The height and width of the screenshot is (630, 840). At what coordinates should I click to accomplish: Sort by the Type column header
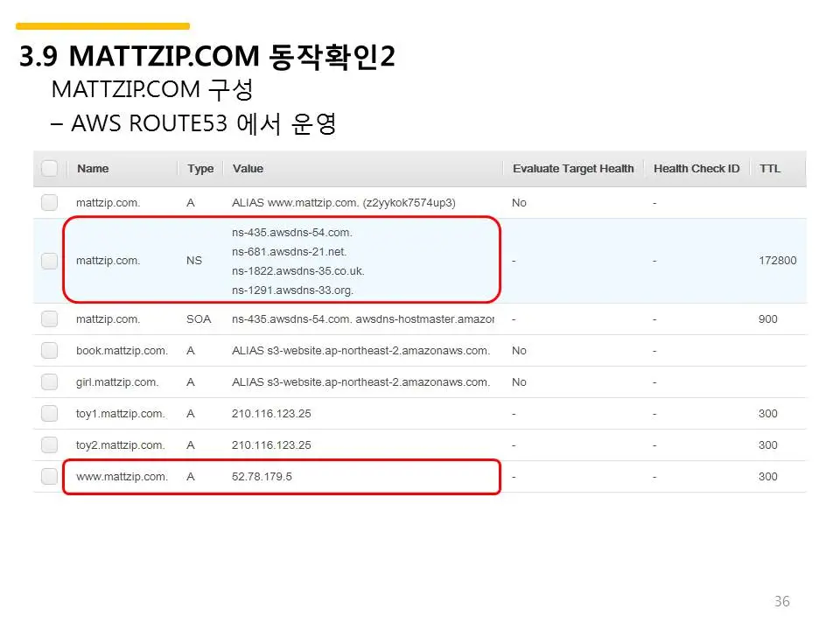click(200, 169)
